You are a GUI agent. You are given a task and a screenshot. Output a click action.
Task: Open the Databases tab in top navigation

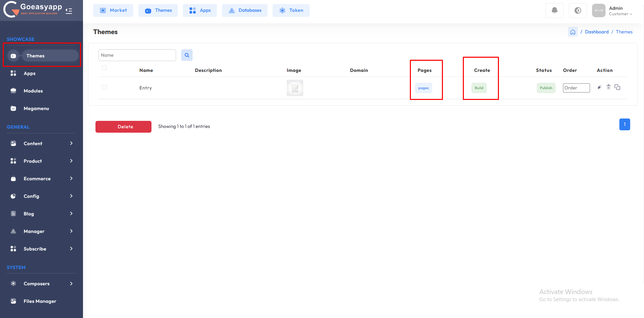(x=245, y=10)
